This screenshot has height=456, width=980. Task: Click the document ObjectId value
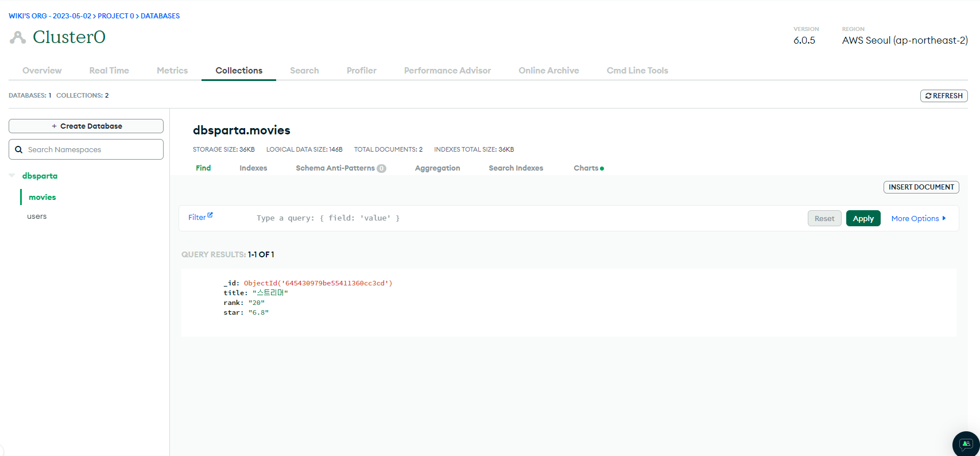click(x=318, y=283)
